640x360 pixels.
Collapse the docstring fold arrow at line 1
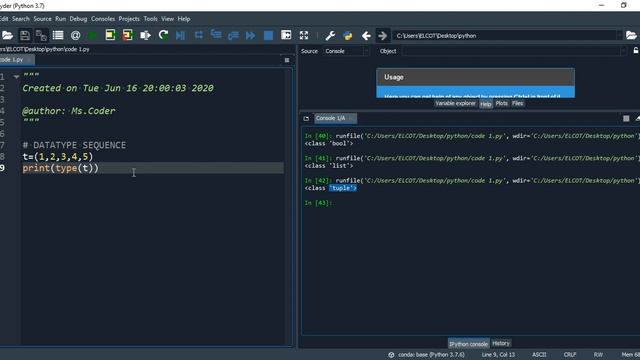(x=16, y=76)
